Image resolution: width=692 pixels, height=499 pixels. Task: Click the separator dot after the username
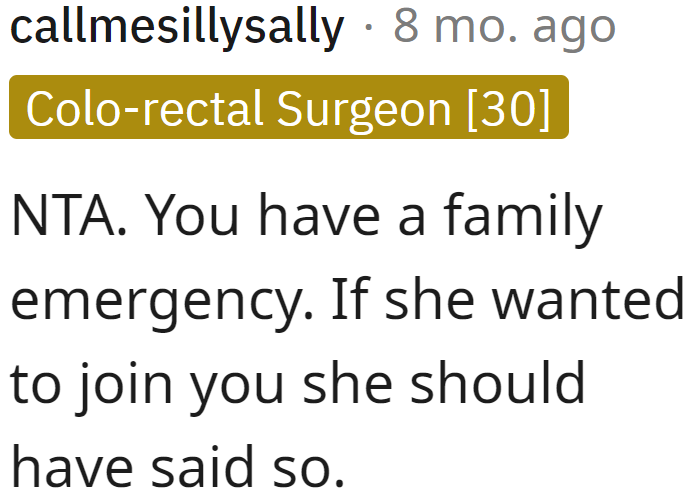click(x=368, y=30)
